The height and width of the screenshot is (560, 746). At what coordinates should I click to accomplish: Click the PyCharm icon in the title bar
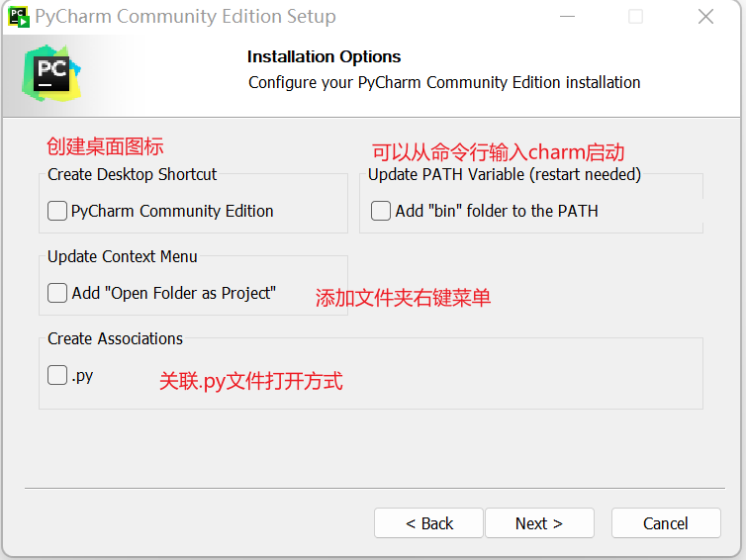(x=19, y=17)
